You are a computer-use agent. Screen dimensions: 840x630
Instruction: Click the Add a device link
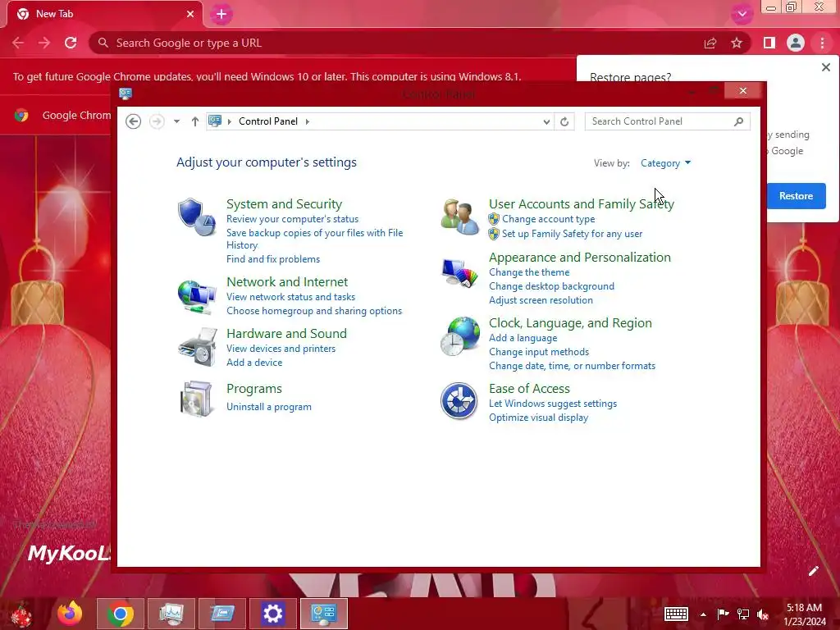click(x=254, y=363)
